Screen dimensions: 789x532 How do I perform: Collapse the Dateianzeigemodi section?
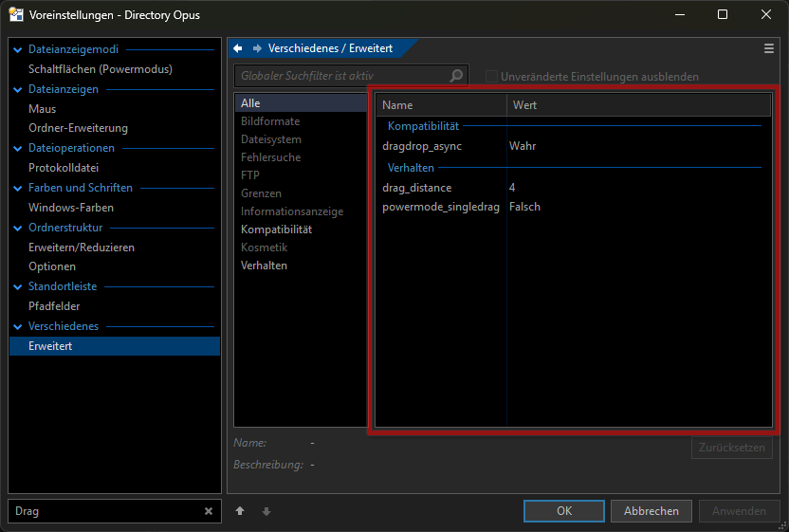pos(18,50)
